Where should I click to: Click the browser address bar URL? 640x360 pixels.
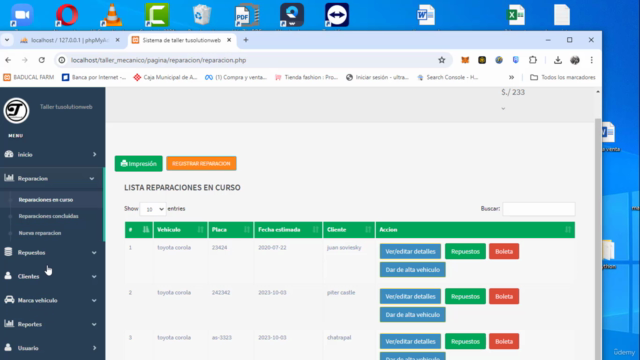coord(158,60)
